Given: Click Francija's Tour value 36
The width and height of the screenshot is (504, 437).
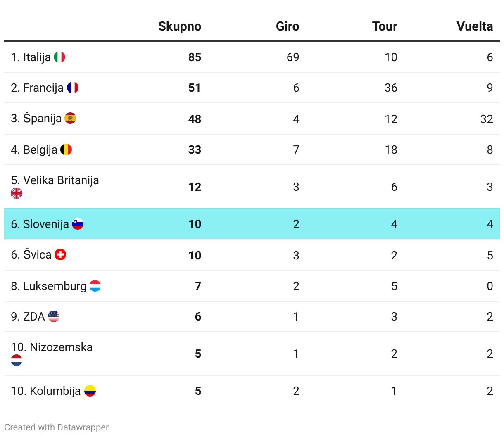Looking at the screenshot, I should point(390,88).
